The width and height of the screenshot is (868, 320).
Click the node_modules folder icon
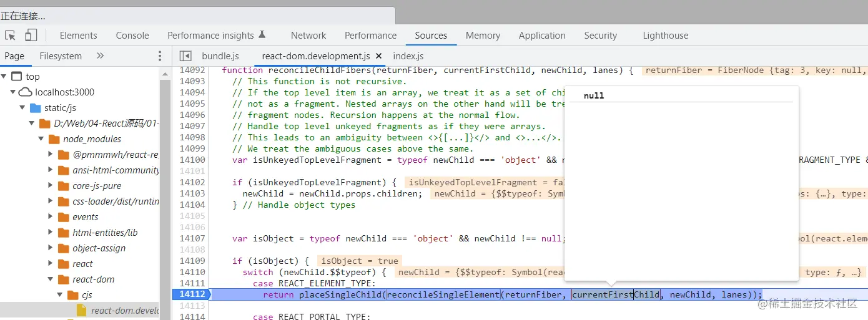(54, 139)
